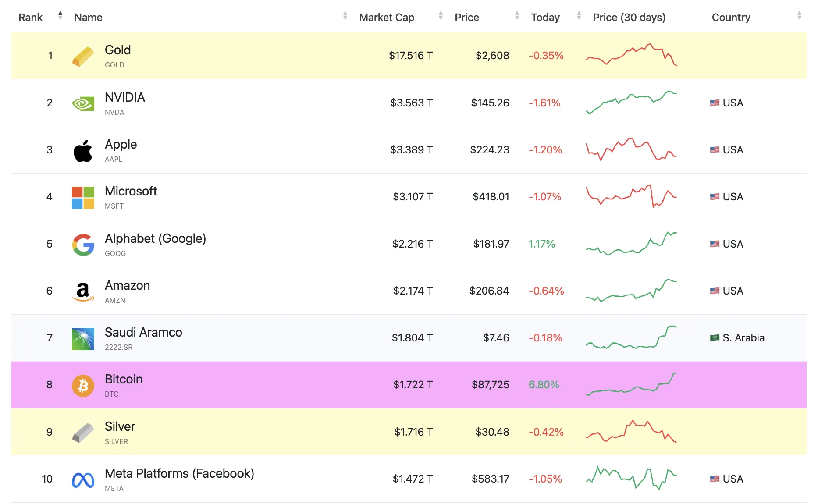Click the Bitcoin logo icon
Screen dimensions: 818x504
(x=83, y=386)
